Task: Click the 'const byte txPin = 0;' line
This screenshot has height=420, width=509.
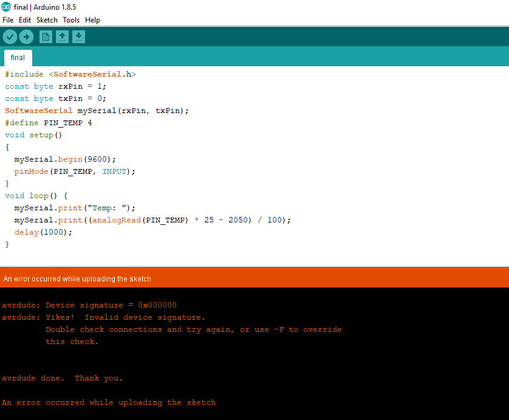Action: 55,98
